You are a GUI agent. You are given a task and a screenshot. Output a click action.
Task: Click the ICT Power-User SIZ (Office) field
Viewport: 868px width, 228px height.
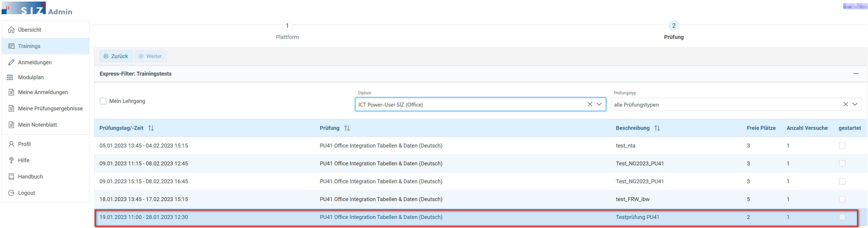(x=481, y=104)
